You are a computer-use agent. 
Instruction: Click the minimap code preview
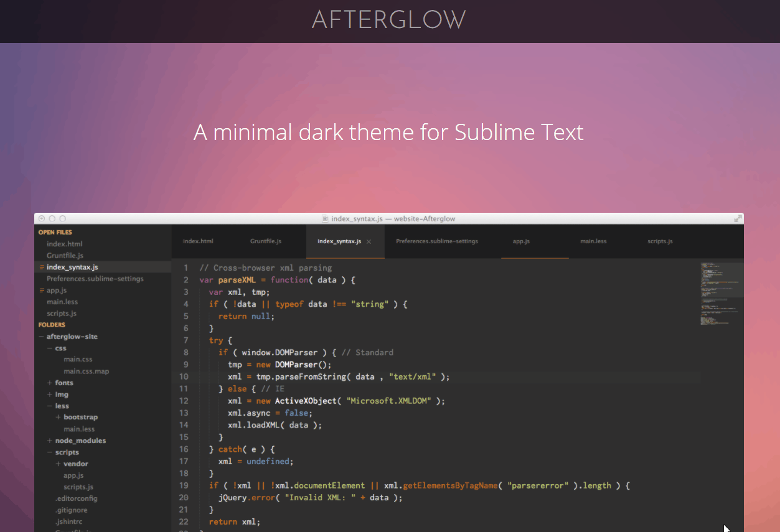point(721,293)
